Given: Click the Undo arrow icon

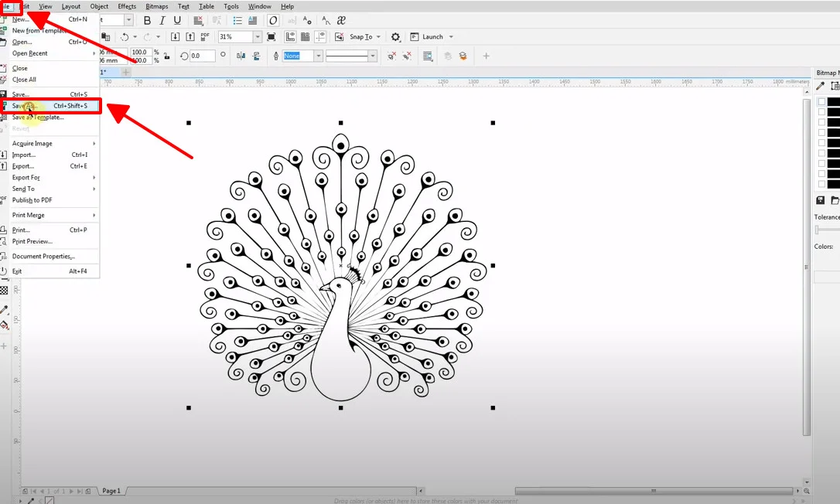Looking at the screenshot, I should point(125,37).
